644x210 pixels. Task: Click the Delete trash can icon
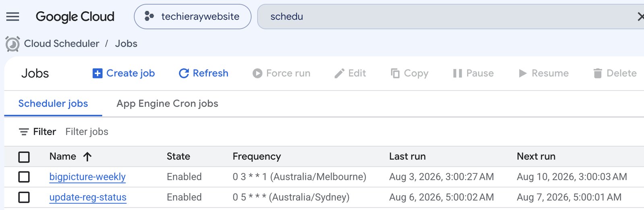[x=598, y=73]
